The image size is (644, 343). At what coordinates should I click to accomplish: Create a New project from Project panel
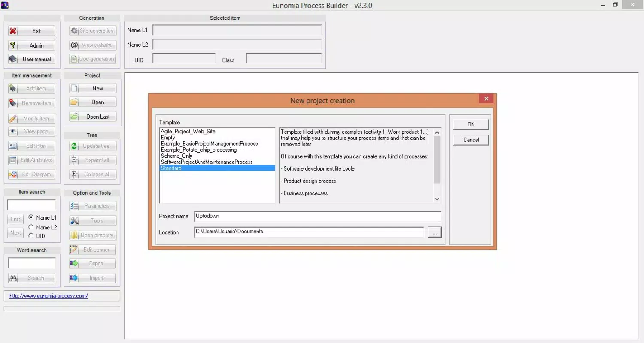tap(93, 89)
